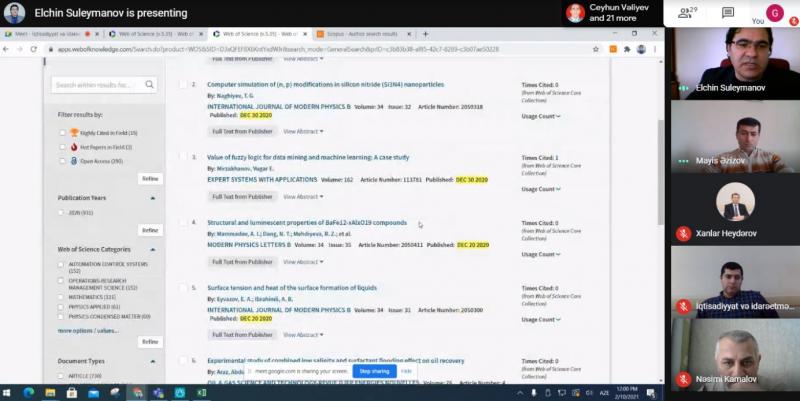Click the browser forward arrow
The width and height of the screenshot is (800, 401).
(x=19, y=49)
